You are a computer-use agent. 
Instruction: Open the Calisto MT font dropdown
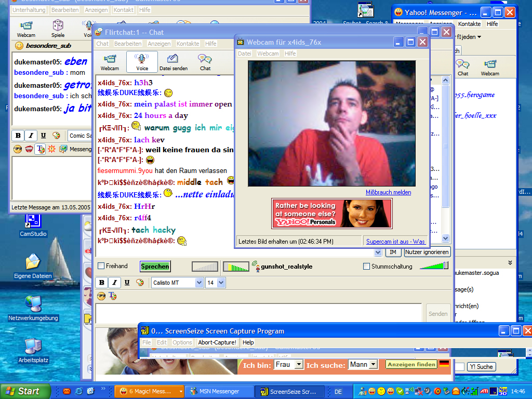click(199, 283)
